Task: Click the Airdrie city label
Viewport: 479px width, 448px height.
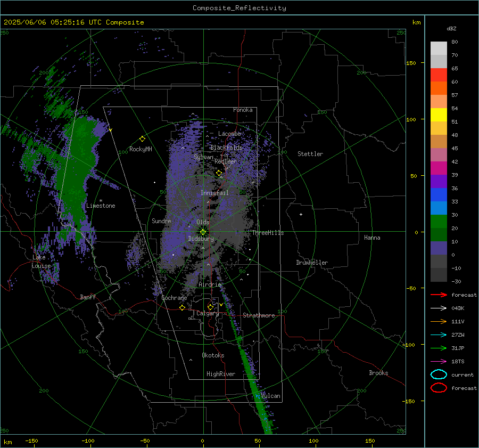Action: [210, 284]
